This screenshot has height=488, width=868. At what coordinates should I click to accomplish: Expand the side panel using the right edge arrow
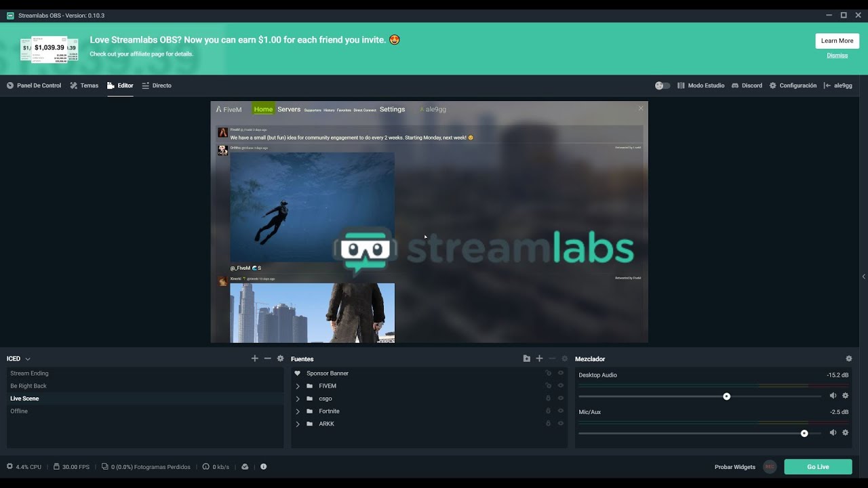tap(863, 277)
